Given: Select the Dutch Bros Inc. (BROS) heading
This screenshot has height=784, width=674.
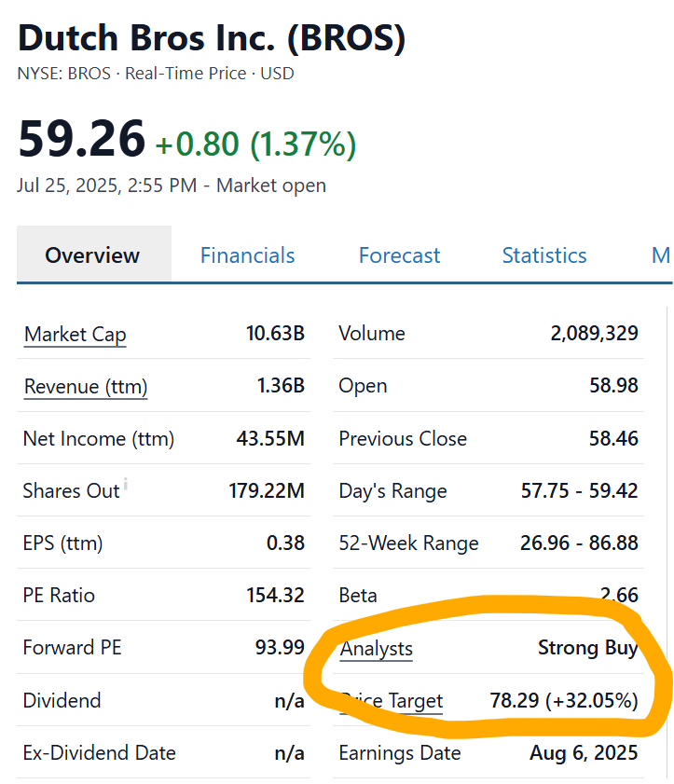Looking at the screenshot, I should click(x=212, y=38).
